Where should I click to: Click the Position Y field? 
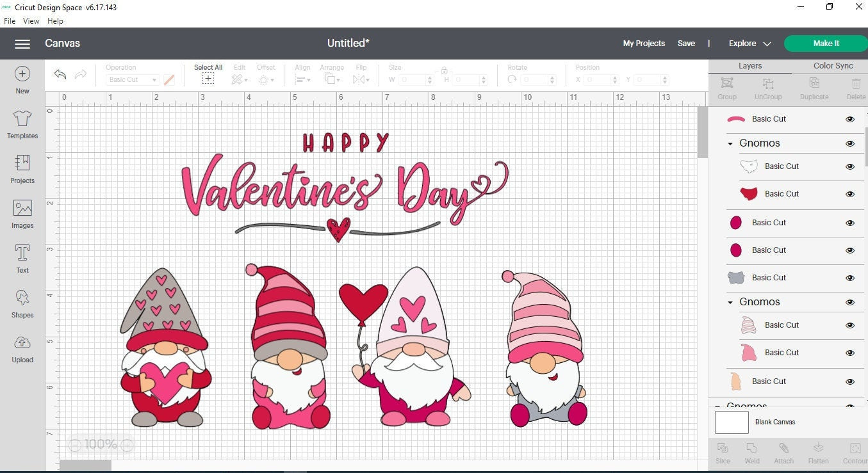coord(651,80)
